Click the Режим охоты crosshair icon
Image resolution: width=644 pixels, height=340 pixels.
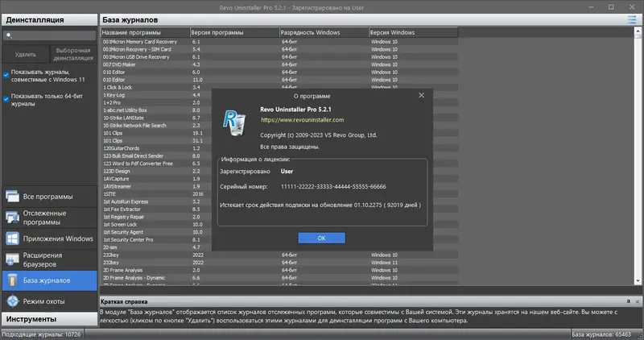pos(12,301)
